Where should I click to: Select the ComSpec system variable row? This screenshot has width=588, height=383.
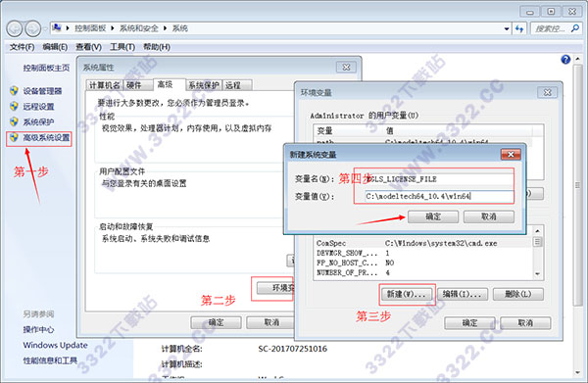423,243
